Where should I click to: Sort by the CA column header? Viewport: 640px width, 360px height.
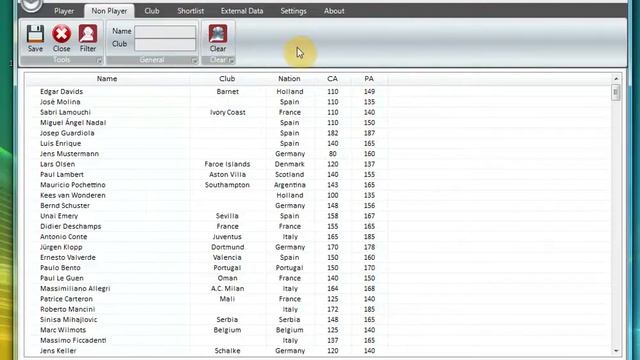point(332,79)
